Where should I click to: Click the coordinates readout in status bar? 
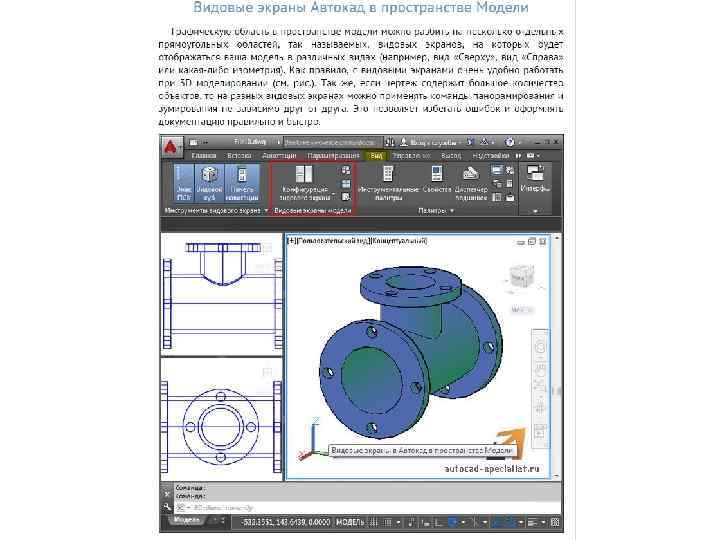tap(287, 522)
